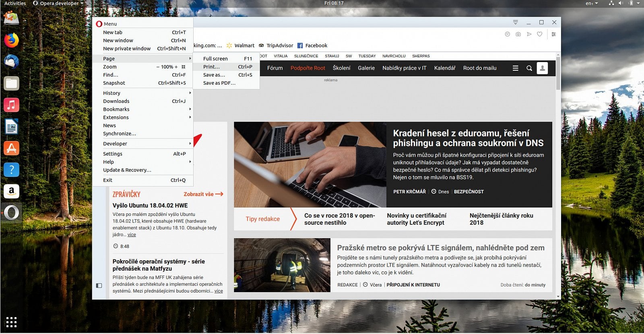Open system status menu in top bar
Screen dimensions: 644x334
coord(624,3)
